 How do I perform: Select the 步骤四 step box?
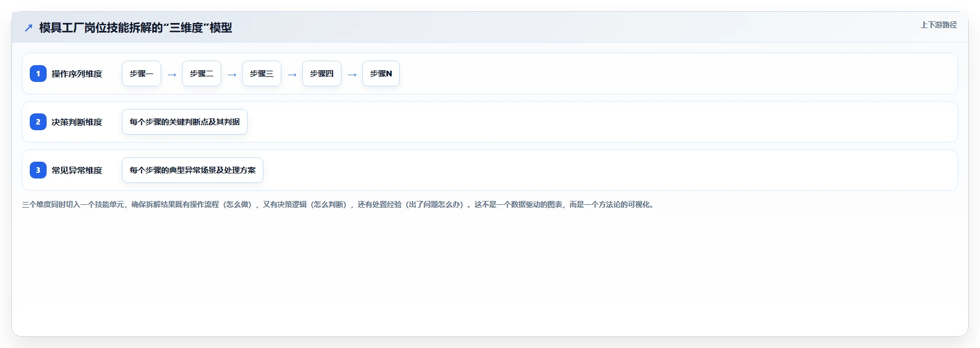[x=322, y=74]
